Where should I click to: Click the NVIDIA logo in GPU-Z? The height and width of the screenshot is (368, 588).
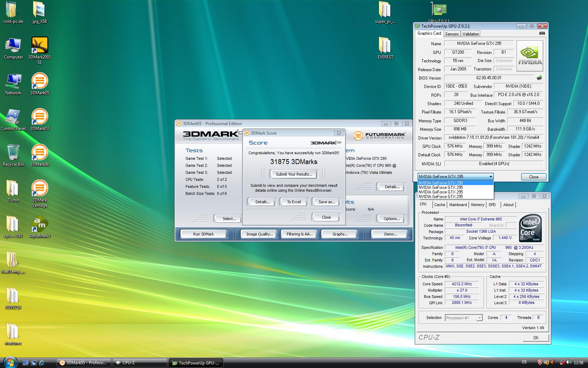click(530, 56)
